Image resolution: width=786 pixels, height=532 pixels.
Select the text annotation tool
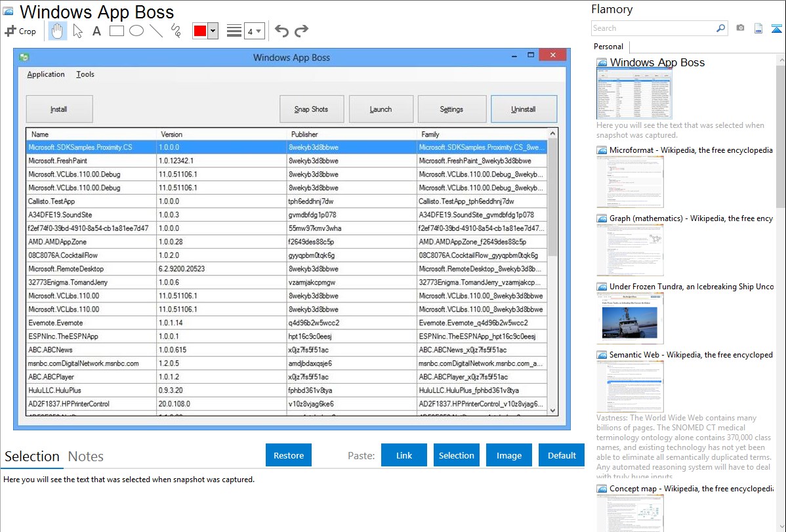tap(96, 31)
